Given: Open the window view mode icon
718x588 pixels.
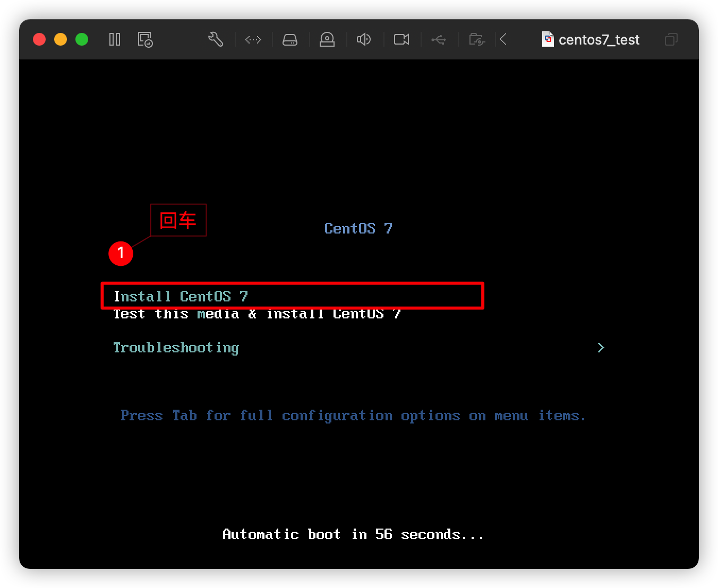Looking at the screenshot, I should (x=671, y=39).
